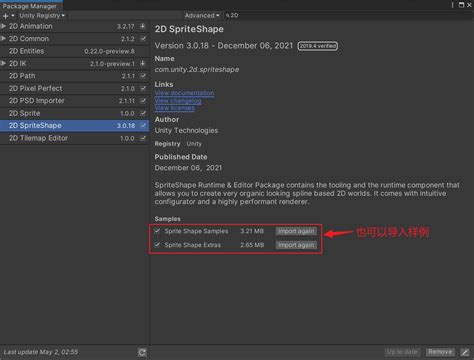Click the pencil edit manifest icon
This screenshot has width=474, height=360.
pyautogui.click(x=465, y=352)
